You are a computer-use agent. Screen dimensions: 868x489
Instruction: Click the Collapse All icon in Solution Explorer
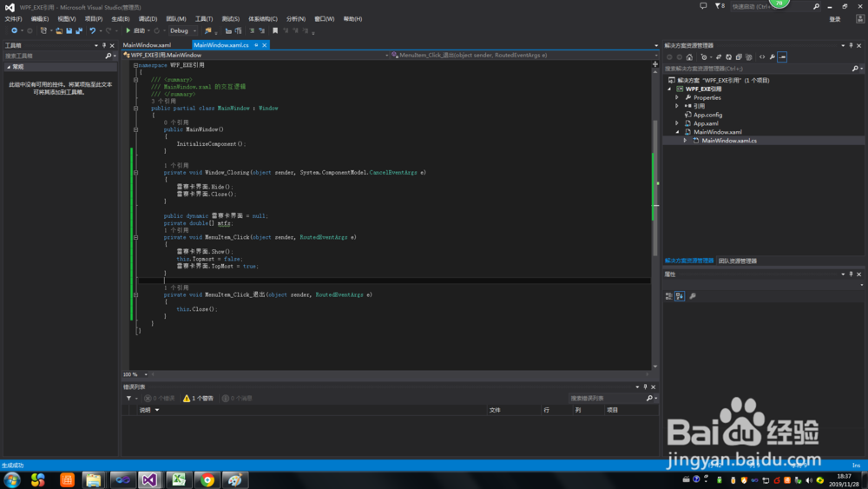(x=739, y=57)
